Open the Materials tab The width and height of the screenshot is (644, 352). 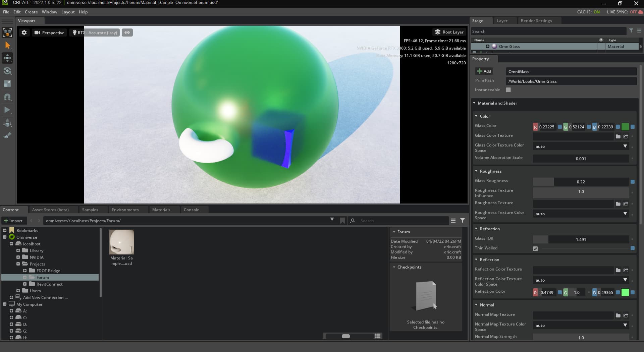[x=161, y=210]
